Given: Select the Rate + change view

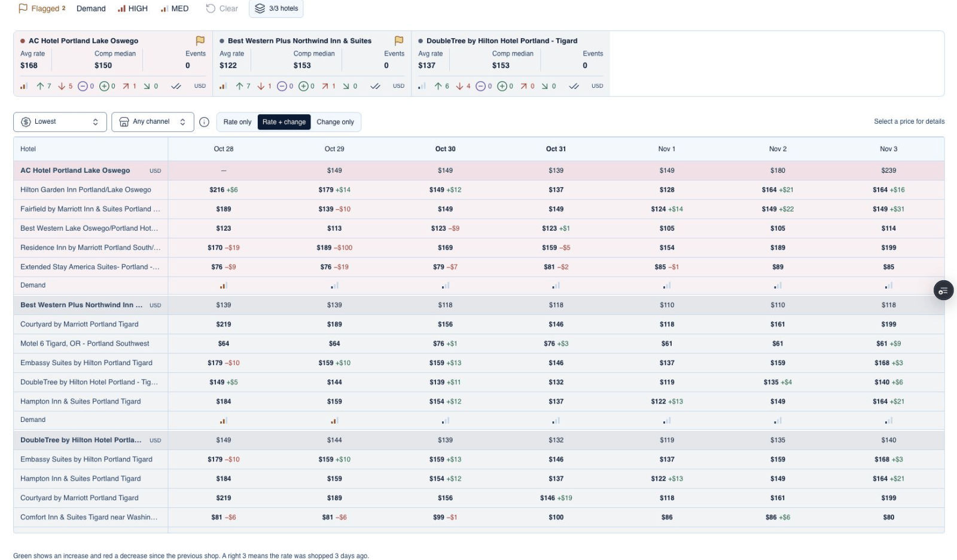Looking at the screenshot, I should click(284, 122).
